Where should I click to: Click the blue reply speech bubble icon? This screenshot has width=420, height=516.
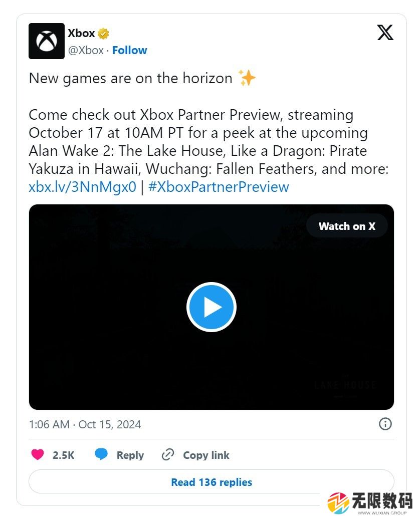101,455
